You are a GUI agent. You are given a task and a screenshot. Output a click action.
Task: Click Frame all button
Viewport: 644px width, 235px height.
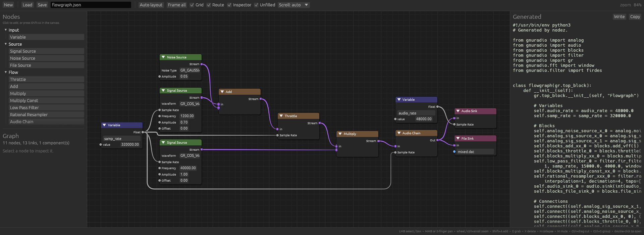[177, 5]
